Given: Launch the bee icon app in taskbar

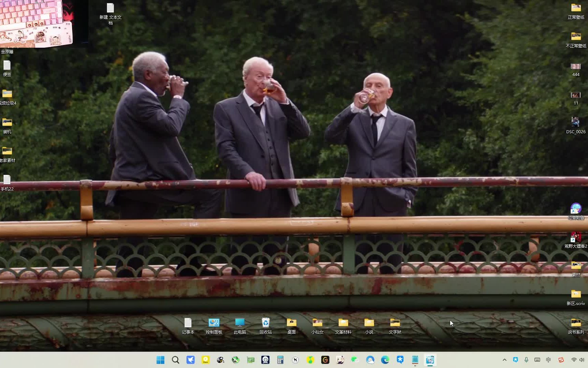Looking at the screenshot, I should click(220, 360).
